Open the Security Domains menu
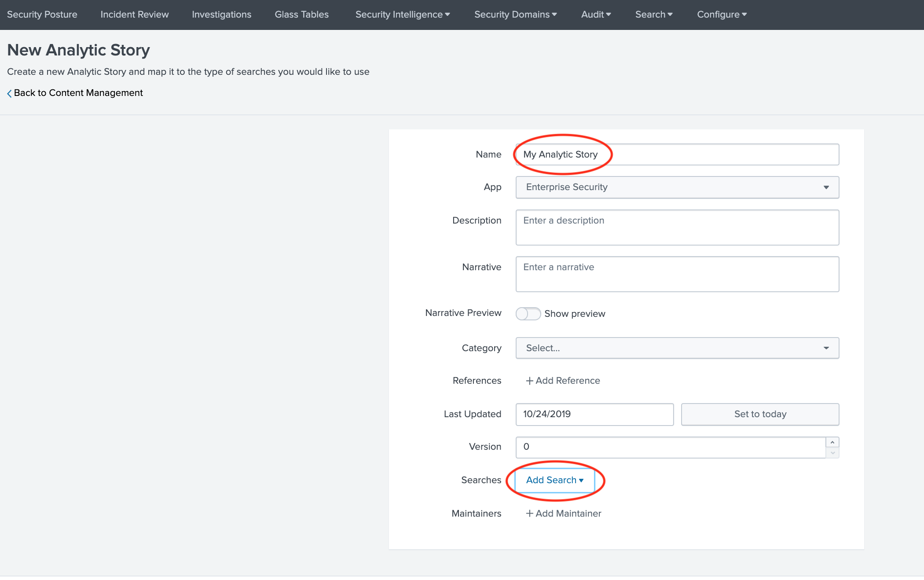This screenshot has height=580, width=924. pos(515,15)
